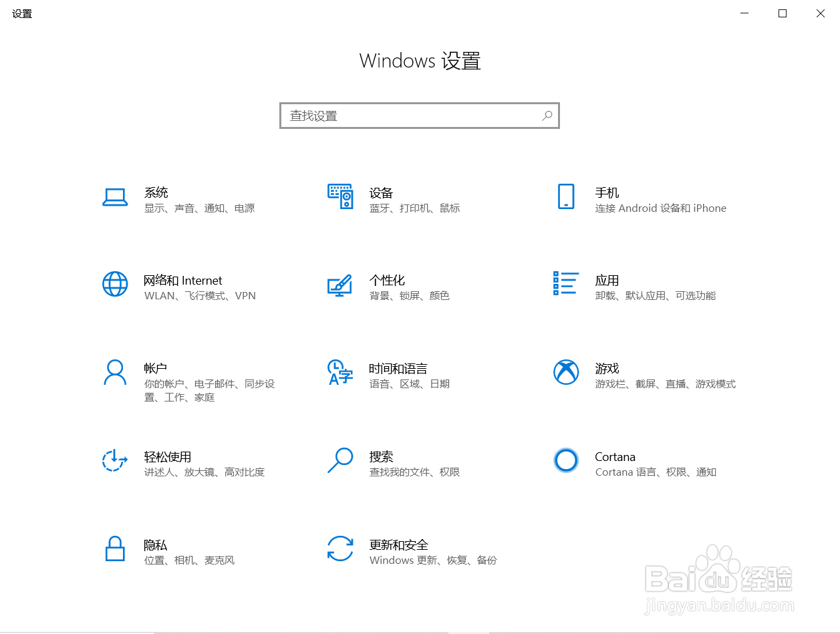
Task: Open the 个性化 settings heading
Action: click(387, 281)
